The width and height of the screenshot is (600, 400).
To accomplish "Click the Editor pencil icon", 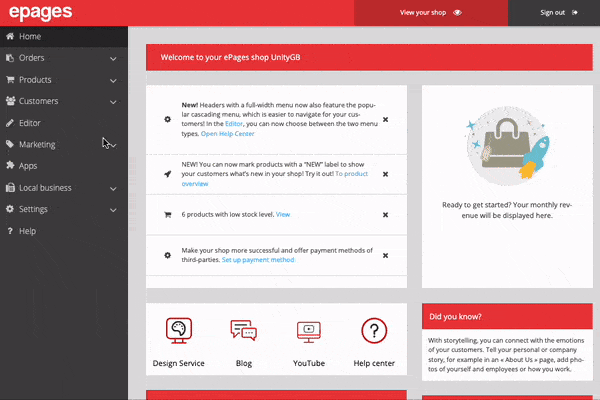I will click(x=10, y=122).
